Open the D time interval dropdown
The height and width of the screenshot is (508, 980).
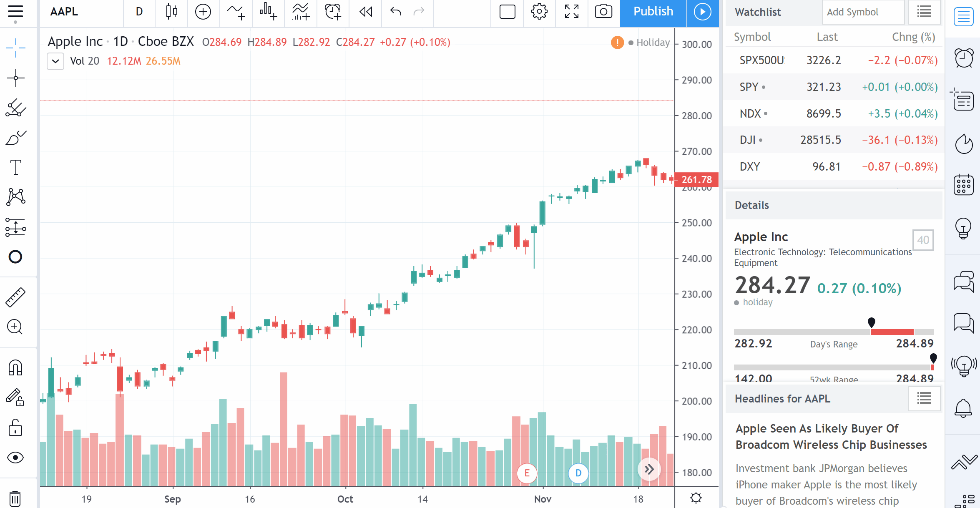139,12
